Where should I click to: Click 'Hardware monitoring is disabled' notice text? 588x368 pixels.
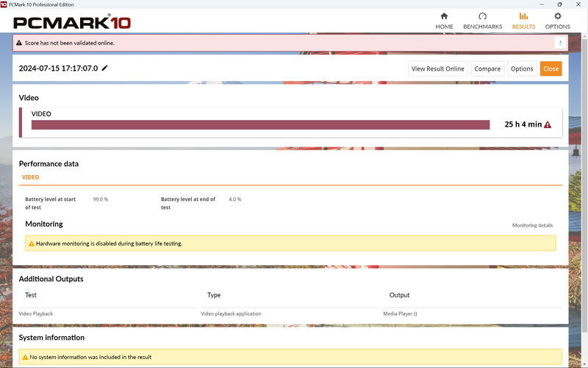[109, 244]
